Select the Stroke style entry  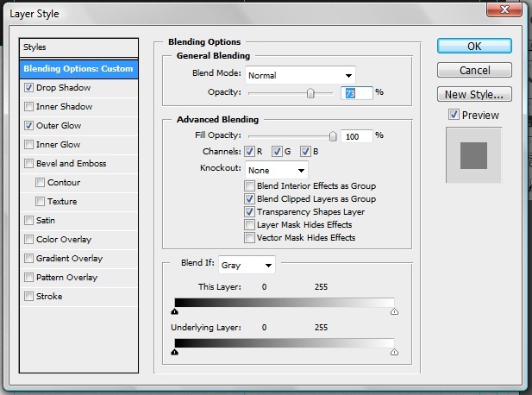tap(49, 297)
